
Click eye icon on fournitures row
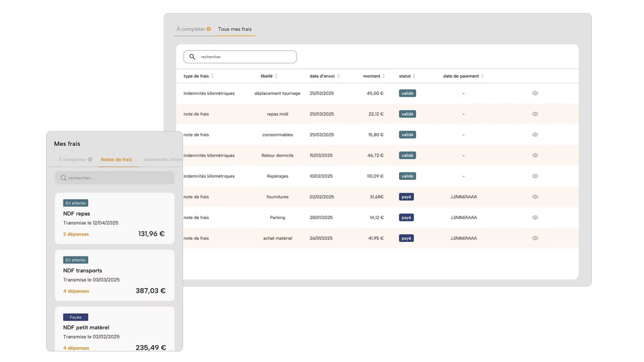point(535,197)
